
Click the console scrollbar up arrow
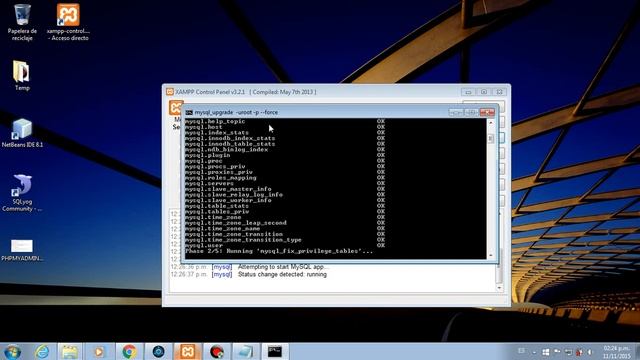coord(491,122)
